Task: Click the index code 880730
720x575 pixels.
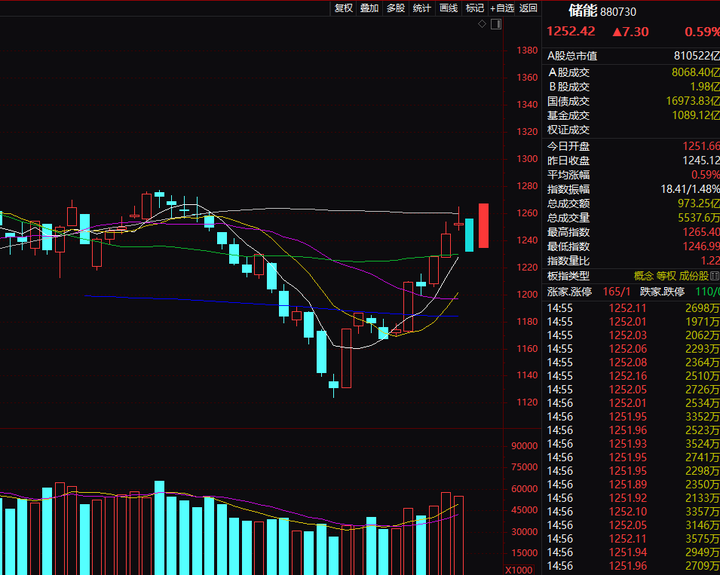Action: tap(618, 12)
